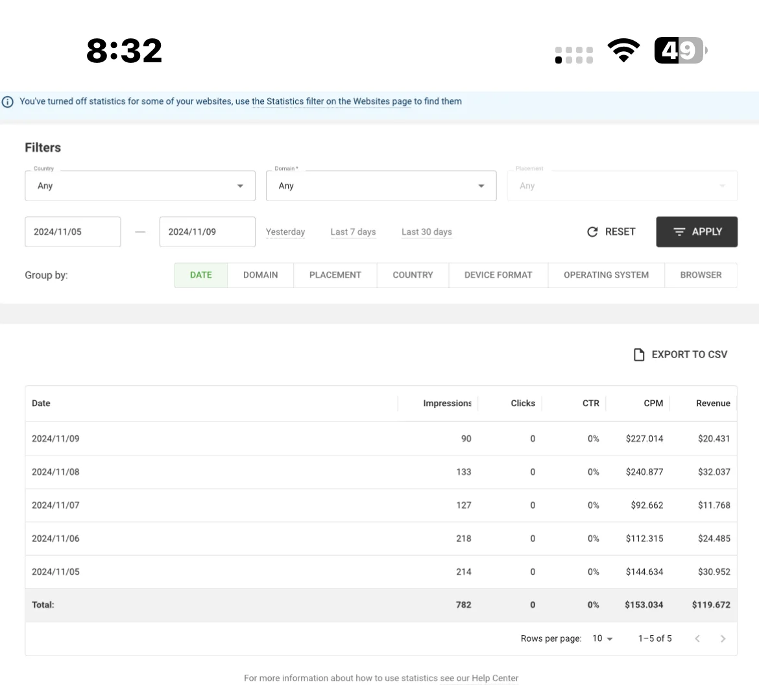This screenshot has height=700, width=759.
Task: Select the 2024/11/09 date cell
Action: pos(56,439)
